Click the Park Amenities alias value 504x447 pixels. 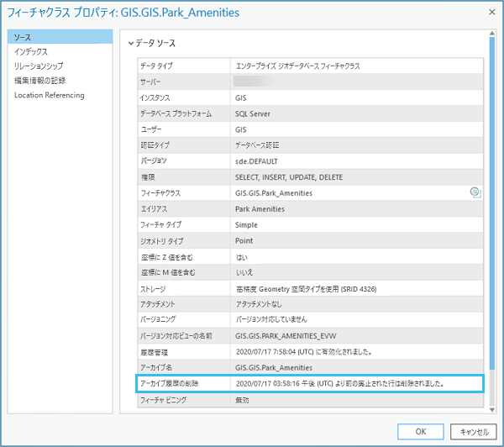coord(260,208)
